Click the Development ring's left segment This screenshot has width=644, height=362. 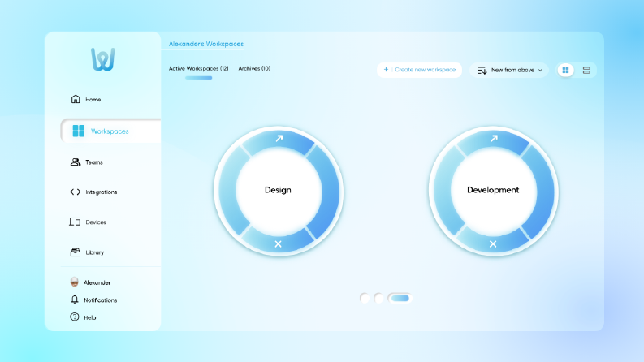click(x=443, y=192)
